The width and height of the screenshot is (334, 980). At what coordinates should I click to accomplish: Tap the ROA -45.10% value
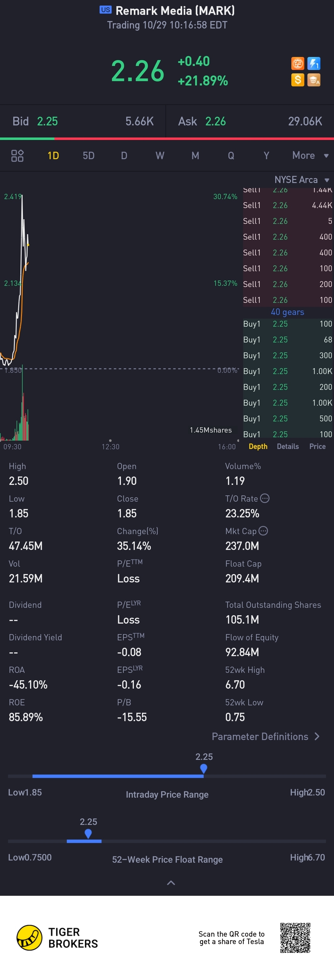tap(28, 684)
